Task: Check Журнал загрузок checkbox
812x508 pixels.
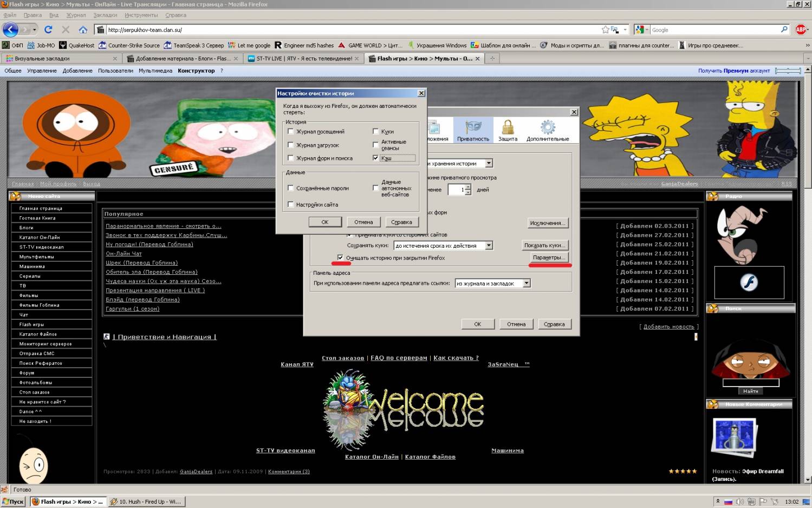Action: pos(291,145)
